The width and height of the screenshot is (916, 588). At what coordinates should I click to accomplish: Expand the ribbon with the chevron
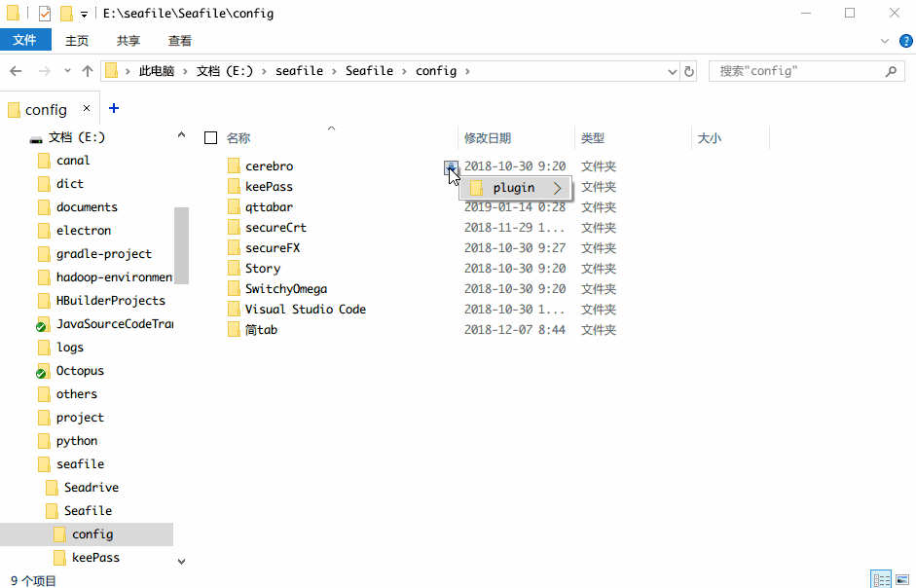point(885,41)
